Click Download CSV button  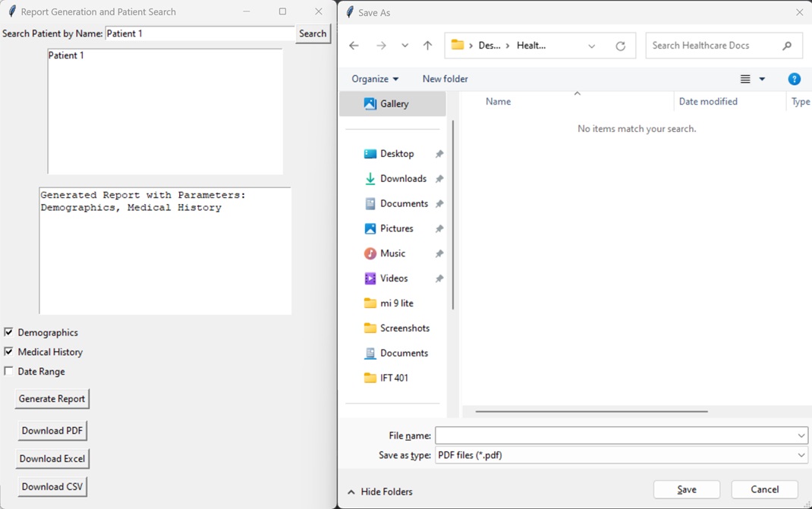point(52,486)
